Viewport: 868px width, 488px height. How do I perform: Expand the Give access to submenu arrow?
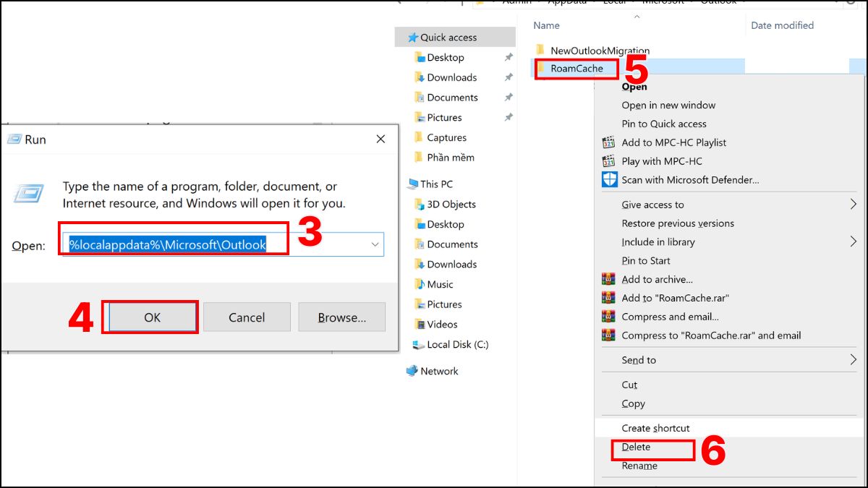point(853,205)
